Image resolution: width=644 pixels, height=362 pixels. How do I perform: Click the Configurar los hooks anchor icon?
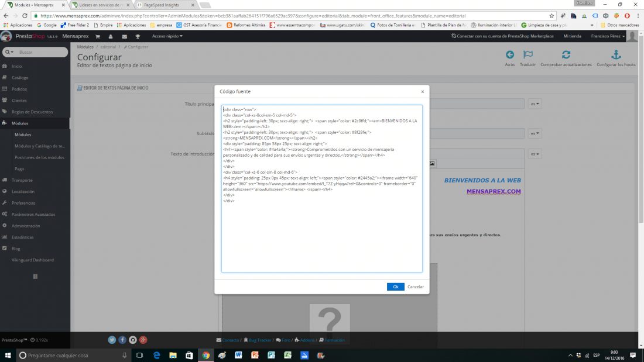pyautogui.click(x=616, y=54)
